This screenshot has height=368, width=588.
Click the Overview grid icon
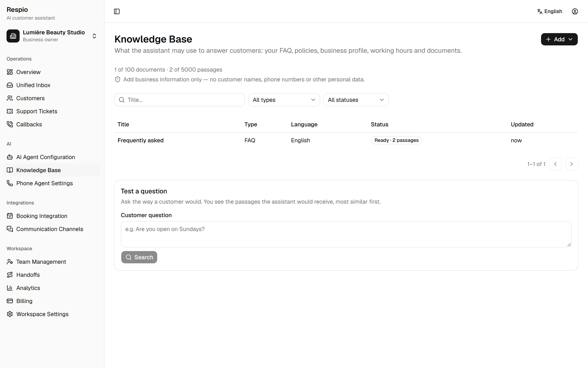(10, 72)
